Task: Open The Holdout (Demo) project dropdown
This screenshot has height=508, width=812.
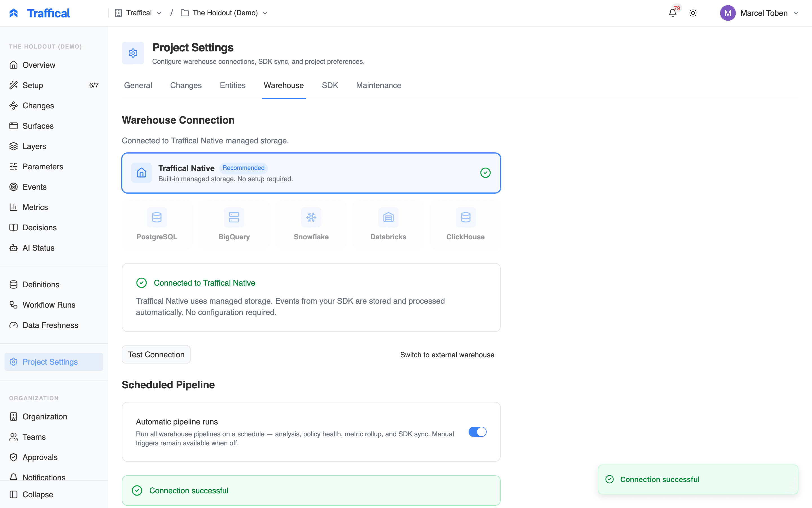Action: coord(224,13)
